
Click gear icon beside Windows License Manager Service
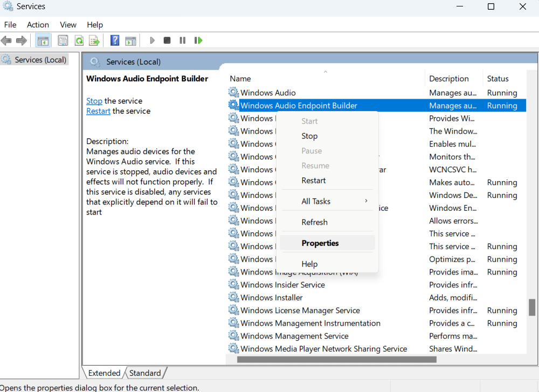[x=233, y=310]
